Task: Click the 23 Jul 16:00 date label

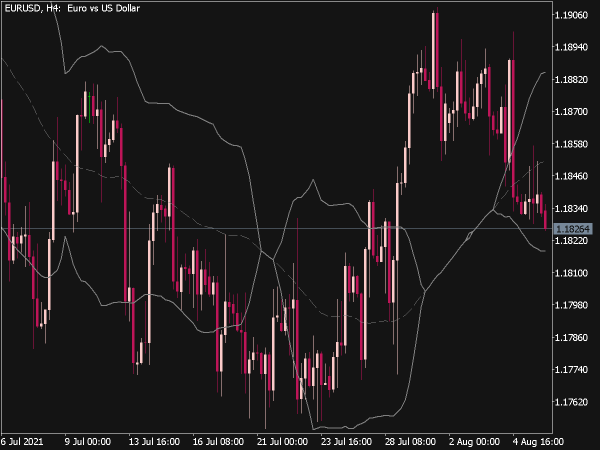Action: [x=346, y=442]
